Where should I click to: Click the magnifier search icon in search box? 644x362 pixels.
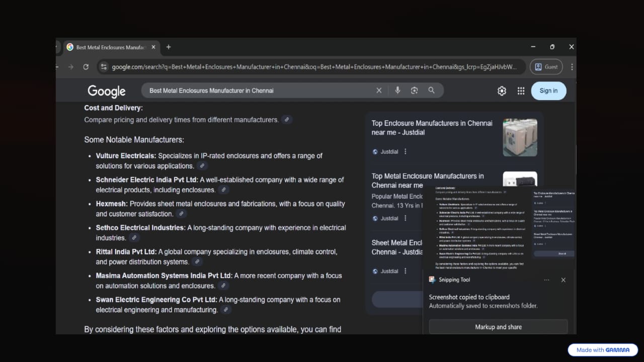click(x=431, y=90)
